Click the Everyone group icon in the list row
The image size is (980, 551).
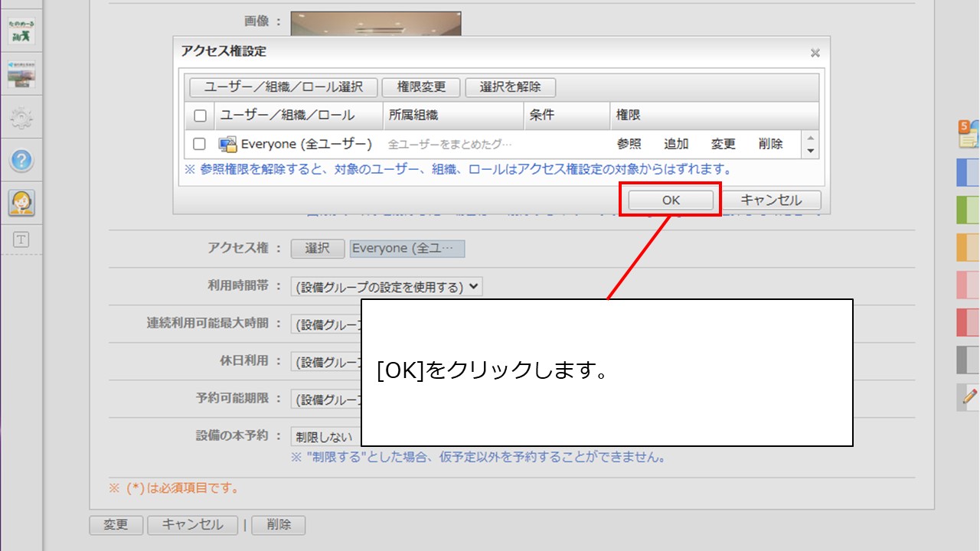227,144
